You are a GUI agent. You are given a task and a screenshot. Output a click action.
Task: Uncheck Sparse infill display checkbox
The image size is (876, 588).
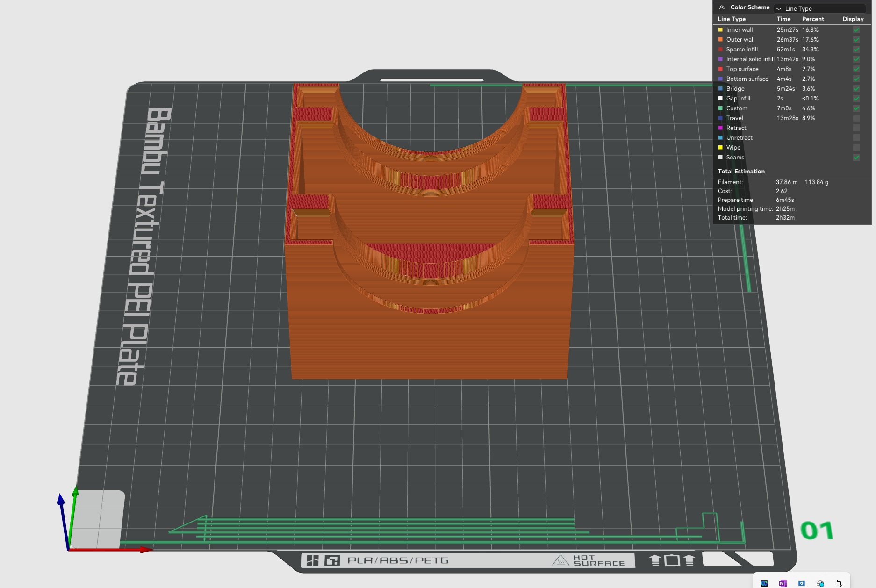[856, 50]
